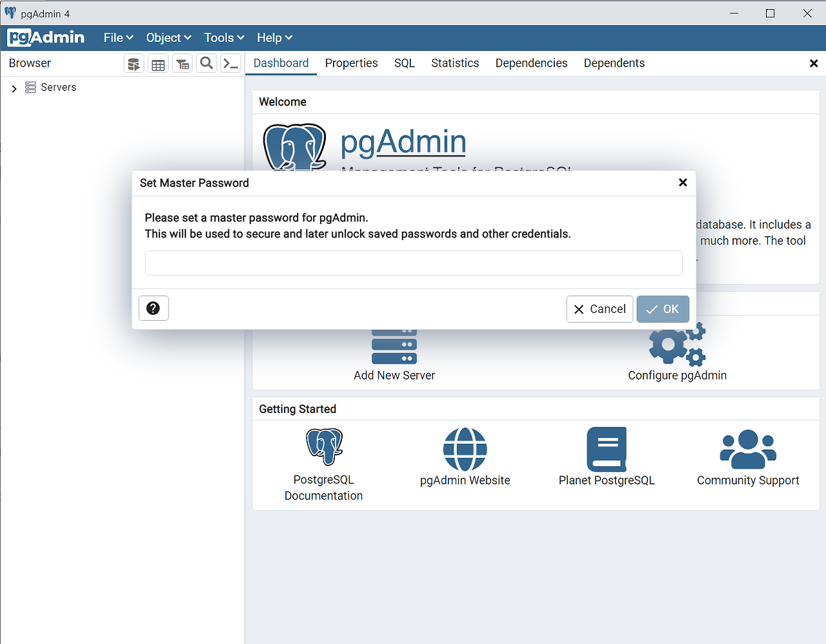The width and height of the screenshot is (826, 644).
Task: Select the Servers label in the Browser tree
Action: 59,87
